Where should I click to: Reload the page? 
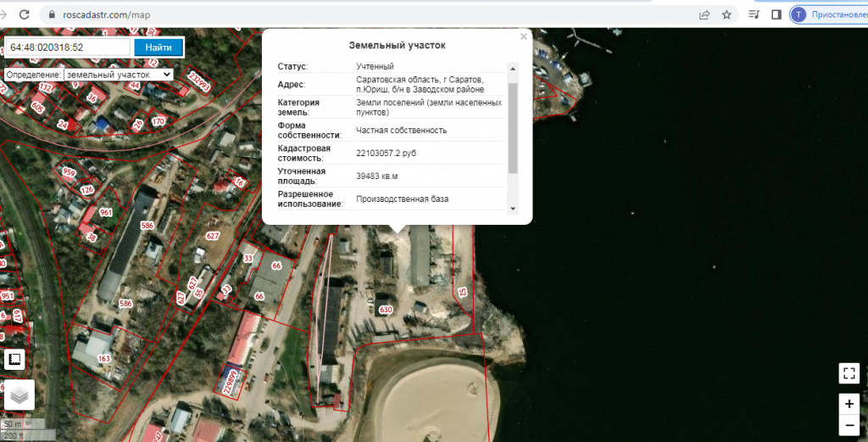[x=24, y=14]
